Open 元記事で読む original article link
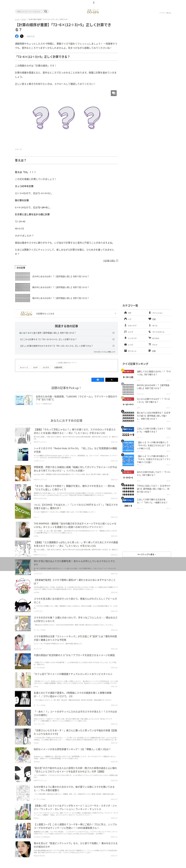The height and width of the screenshot is (868, 186). pyautogui.click(x=110, y=260)
